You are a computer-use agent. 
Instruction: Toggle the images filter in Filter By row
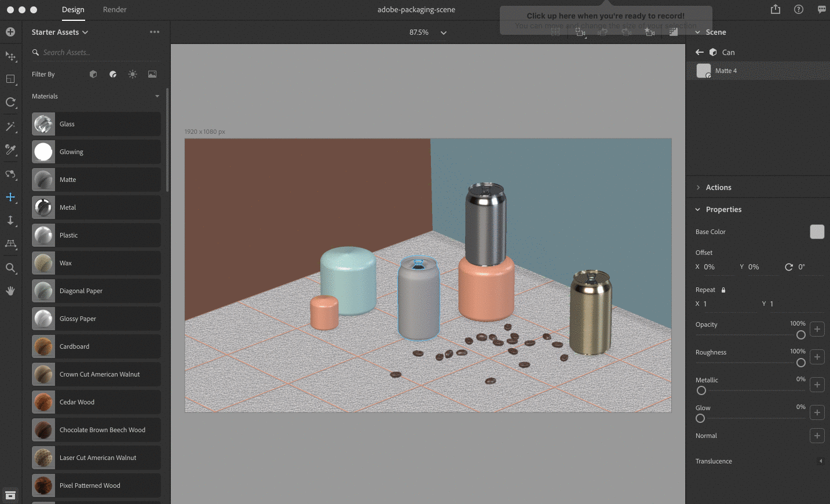(x=152, y=74)
